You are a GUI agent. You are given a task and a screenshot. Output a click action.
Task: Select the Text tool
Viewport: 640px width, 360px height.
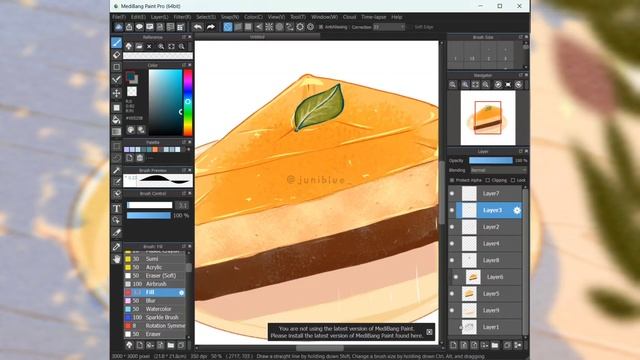tap(116, 209)
